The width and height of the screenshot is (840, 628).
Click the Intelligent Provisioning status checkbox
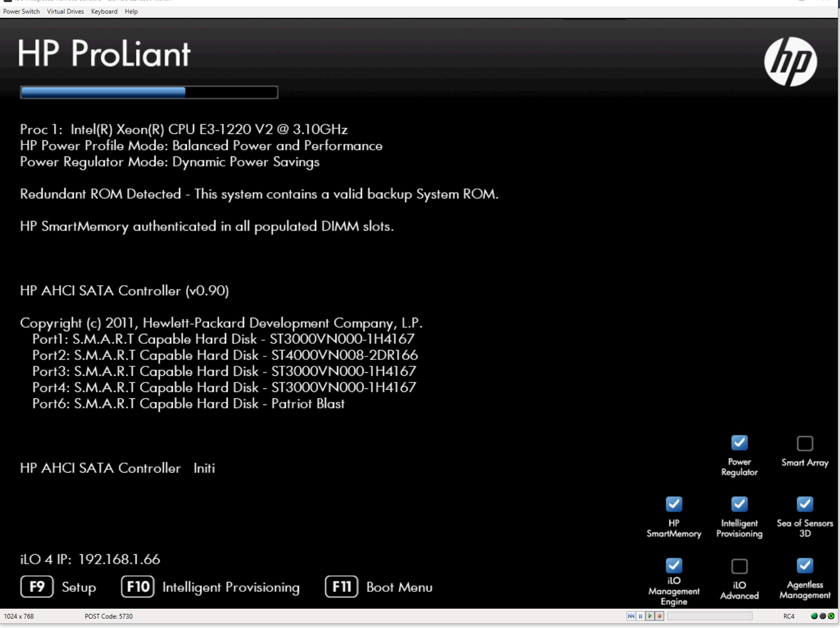coord(740,504)
